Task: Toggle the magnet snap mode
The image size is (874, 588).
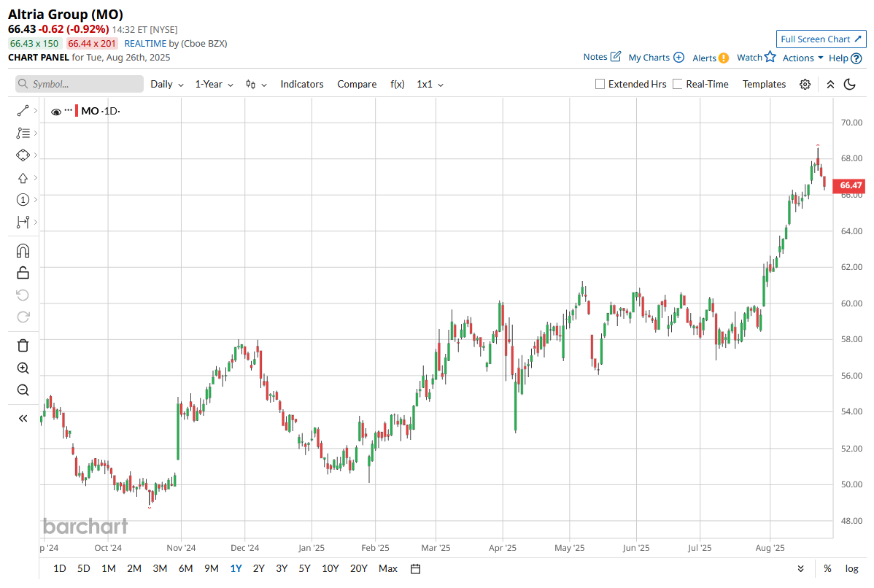Action: tap(23, 251)
